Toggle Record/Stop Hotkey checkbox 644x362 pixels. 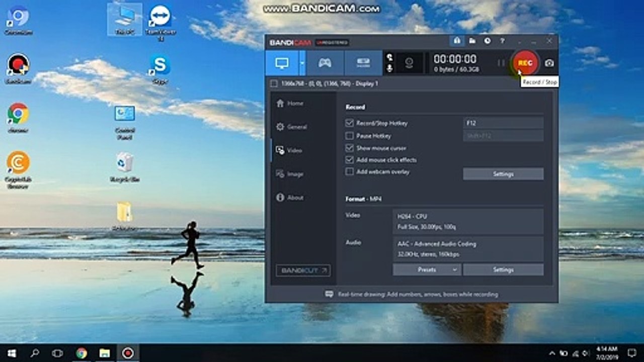[350, 123]
